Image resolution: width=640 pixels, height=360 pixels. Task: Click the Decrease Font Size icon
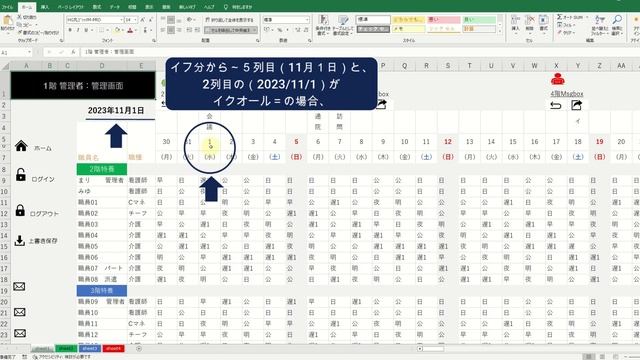[151, 20]
